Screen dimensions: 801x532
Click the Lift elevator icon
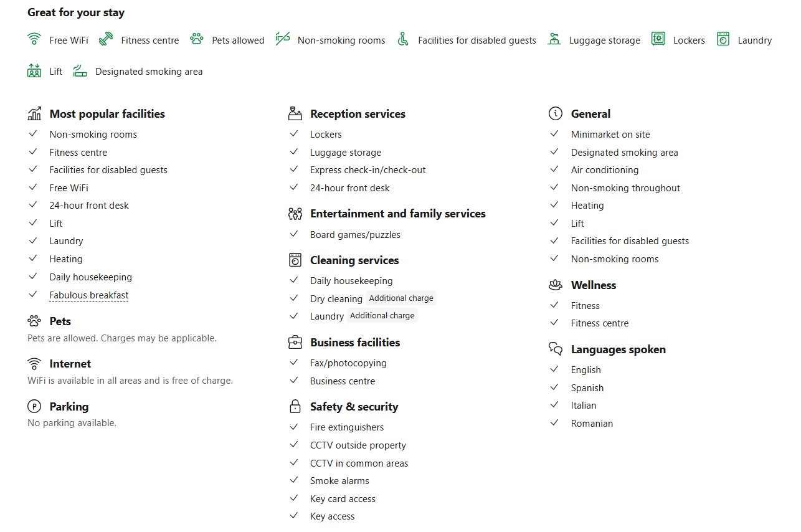tap(34, 70)
